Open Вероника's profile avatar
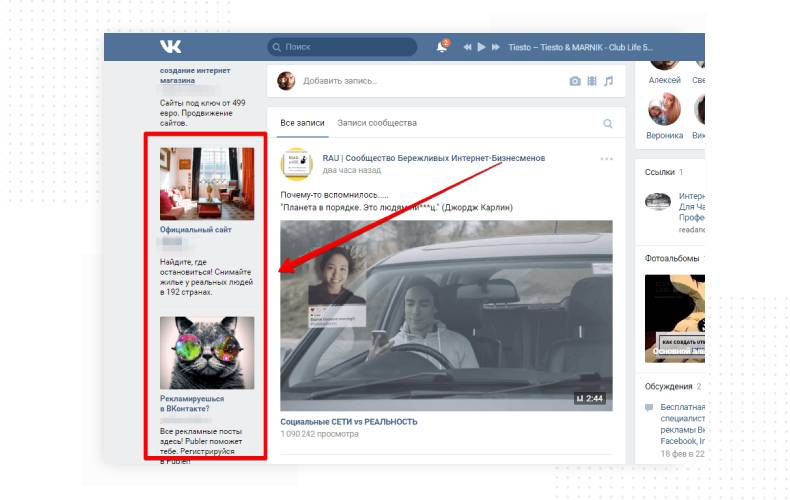 [x=665, y=109]
